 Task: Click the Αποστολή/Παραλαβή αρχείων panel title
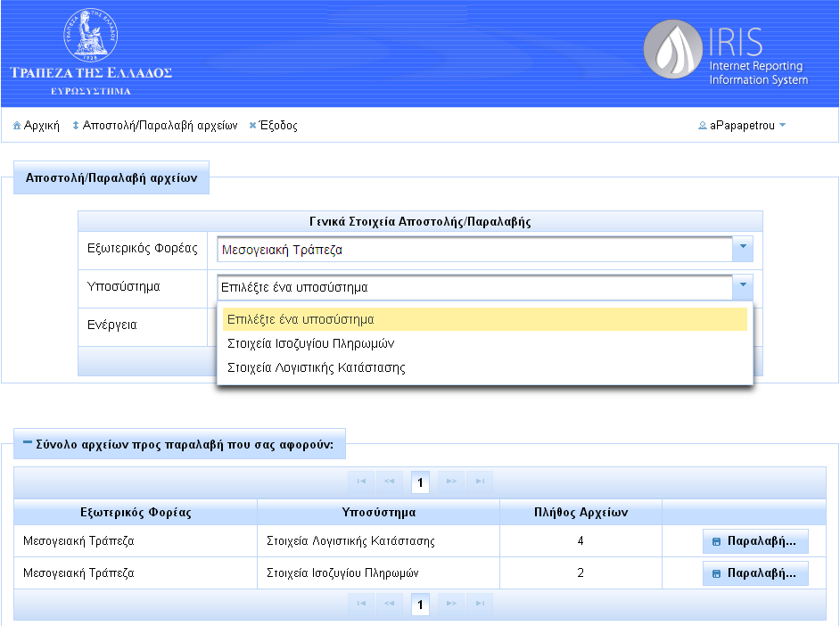coord(111,177)
